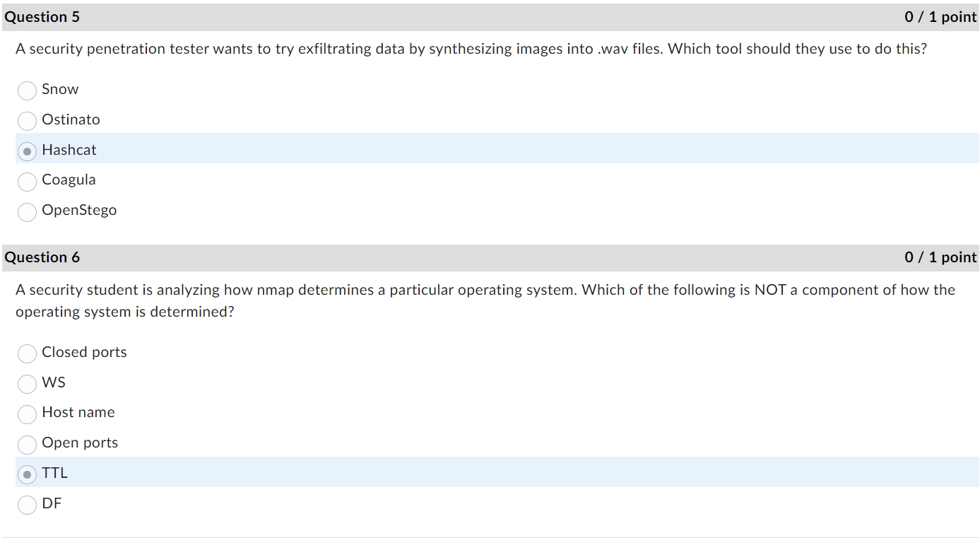This screenshot has height=538, width=980.
Task: Click the selected Hashcat radio button
Action: coord(27,151)
